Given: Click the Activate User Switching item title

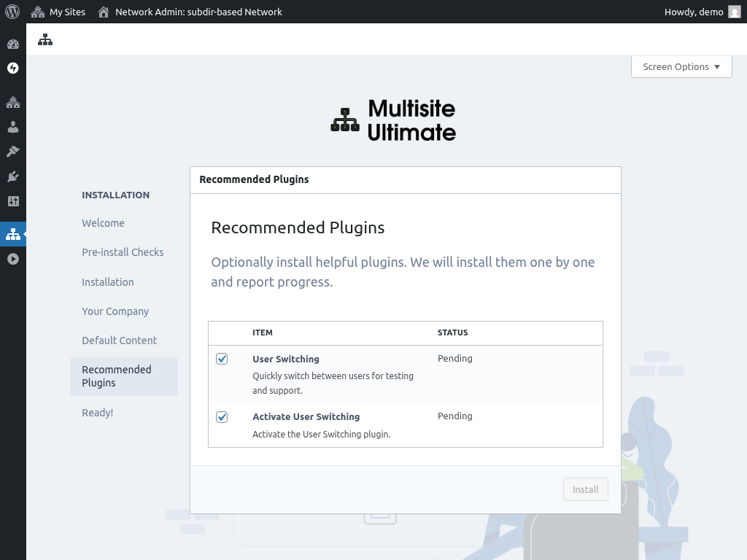Looking at the screenshot, I should point(306,416).
